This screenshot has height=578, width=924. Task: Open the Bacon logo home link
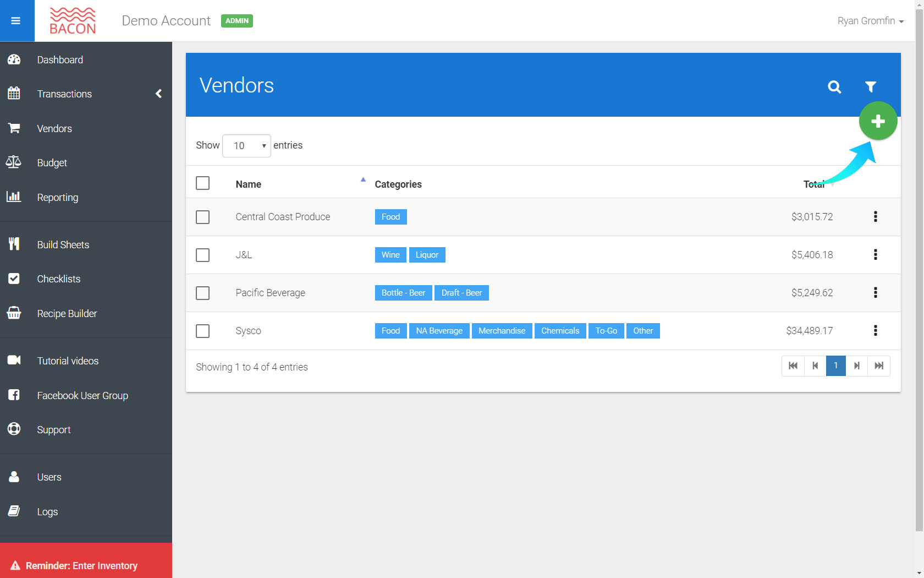pos(73,21)
